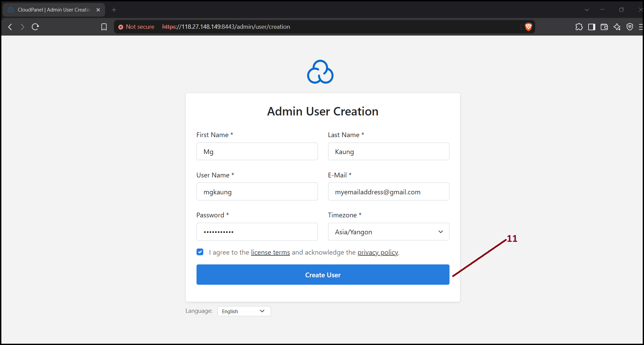Viewport: 644px width, 345px height.
Task: Click the CloudPanel cloud logo
Action: (x=320, y=72)
